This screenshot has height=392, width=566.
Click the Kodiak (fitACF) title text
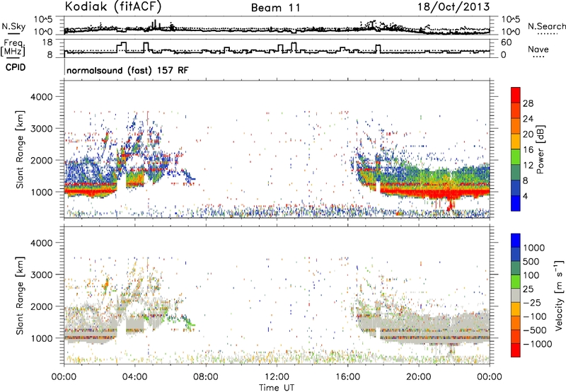[x=113, y=6]
